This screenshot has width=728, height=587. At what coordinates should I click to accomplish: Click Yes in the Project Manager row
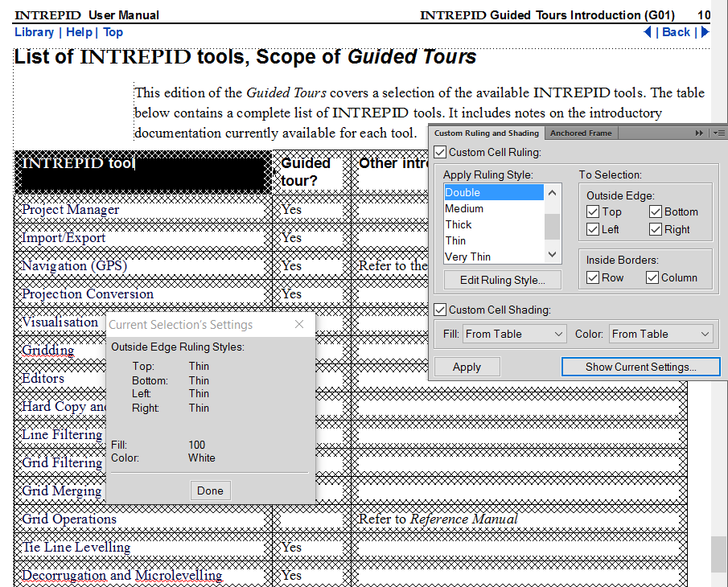point(291,209)
